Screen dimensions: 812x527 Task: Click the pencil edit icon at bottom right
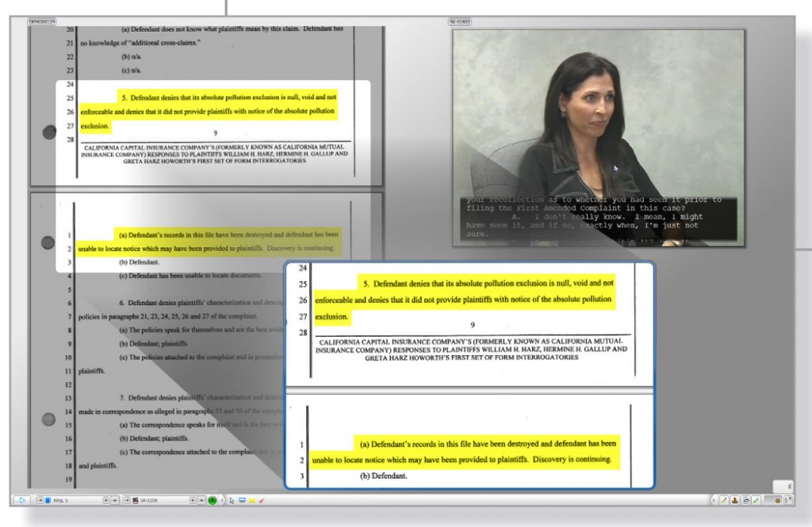click(x=724, y=500)
